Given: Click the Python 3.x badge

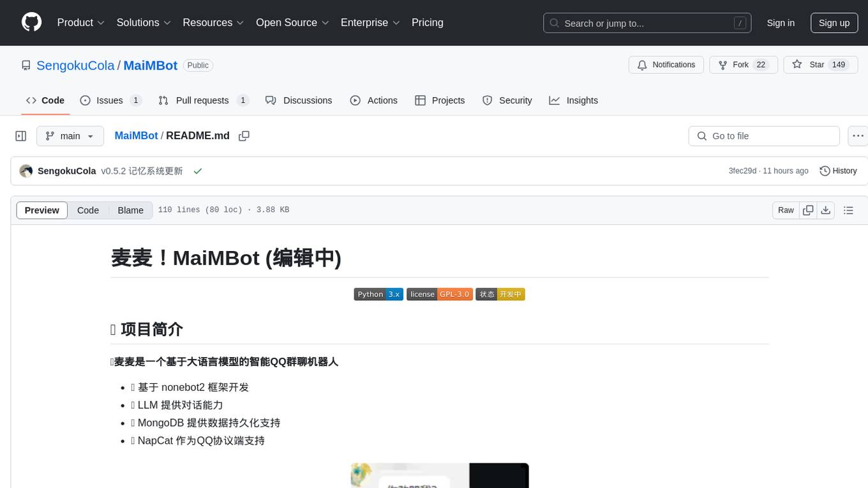Looking at the screenshot, I should (378, 294).
